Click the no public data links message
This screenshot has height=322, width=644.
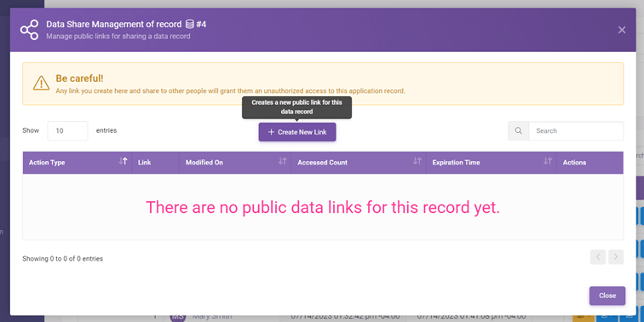click(323, 207)
